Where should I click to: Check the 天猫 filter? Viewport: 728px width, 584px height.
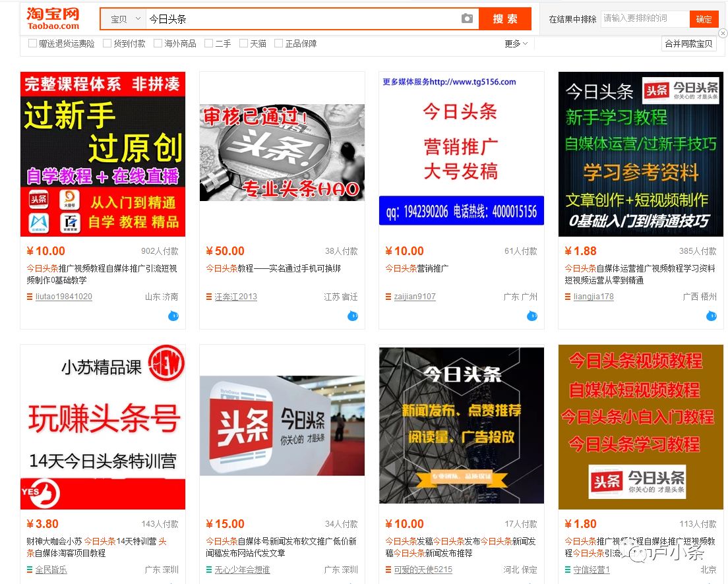pos(244,43)
